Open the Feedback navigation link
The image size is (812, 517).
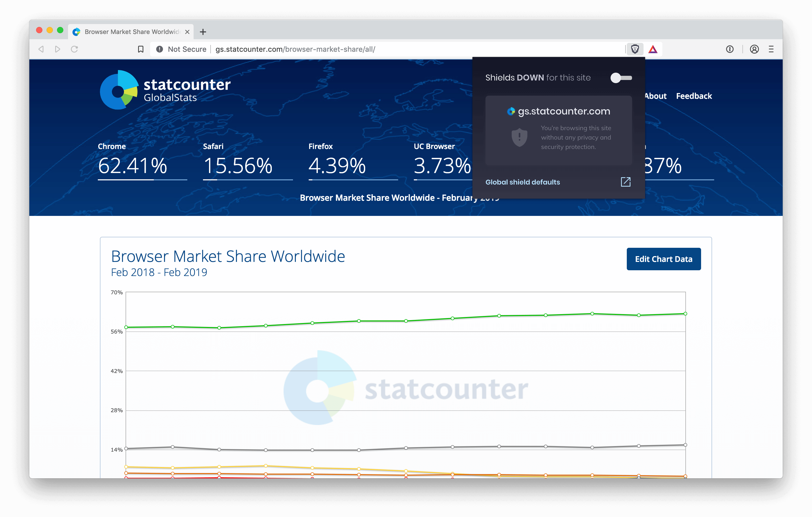click(x=694, y=96)
